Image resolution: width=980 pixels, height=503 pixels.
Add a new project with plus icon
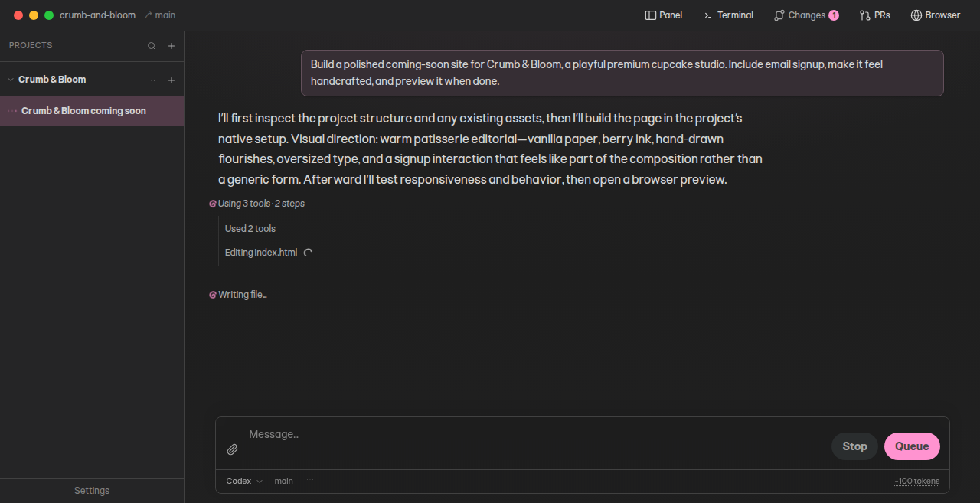171,46
